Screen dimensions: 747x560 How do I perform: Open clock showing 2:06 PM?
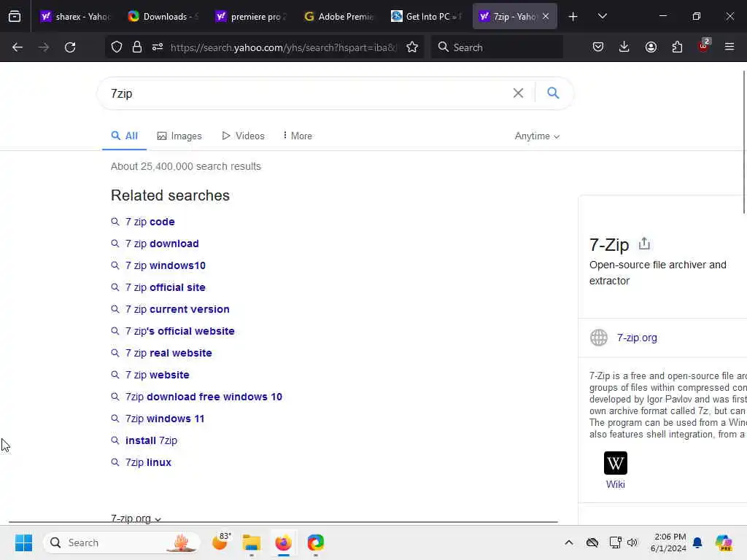click(668, 542)
